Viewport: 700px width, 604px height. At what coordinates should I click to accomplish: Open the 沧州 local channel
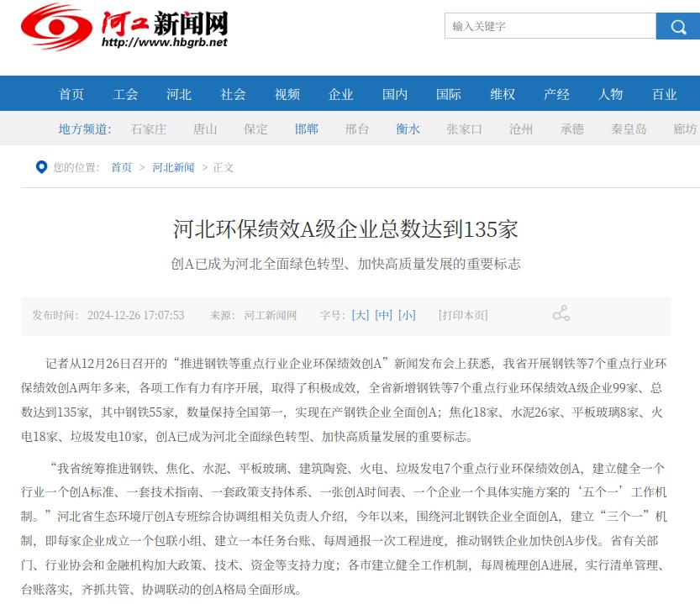[521, 129]
